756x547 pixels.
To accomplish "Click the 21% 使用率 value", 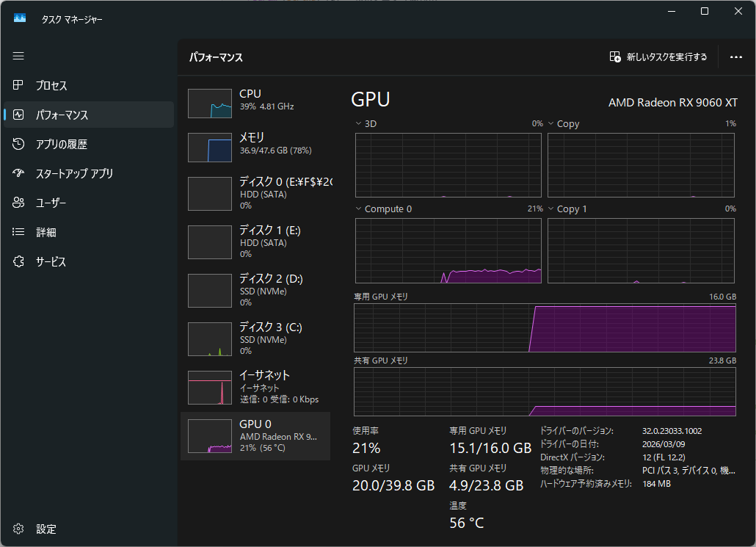I will tap(366, 448).
